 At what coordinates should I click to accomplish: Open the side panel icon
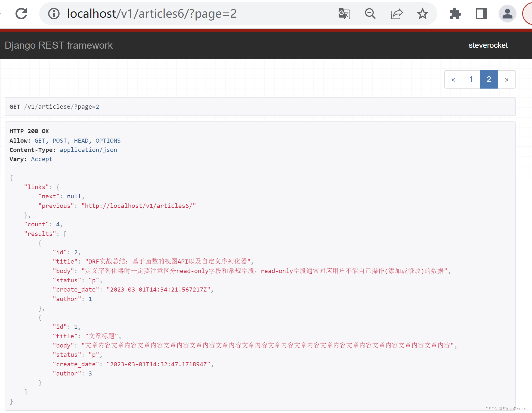[481, 14]
